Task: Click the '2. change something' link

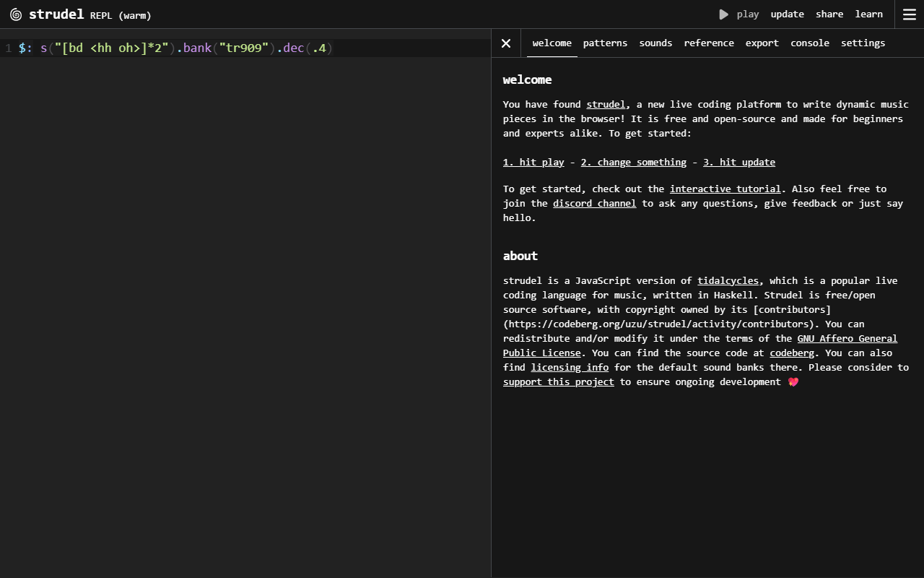Action: [634, 163]
